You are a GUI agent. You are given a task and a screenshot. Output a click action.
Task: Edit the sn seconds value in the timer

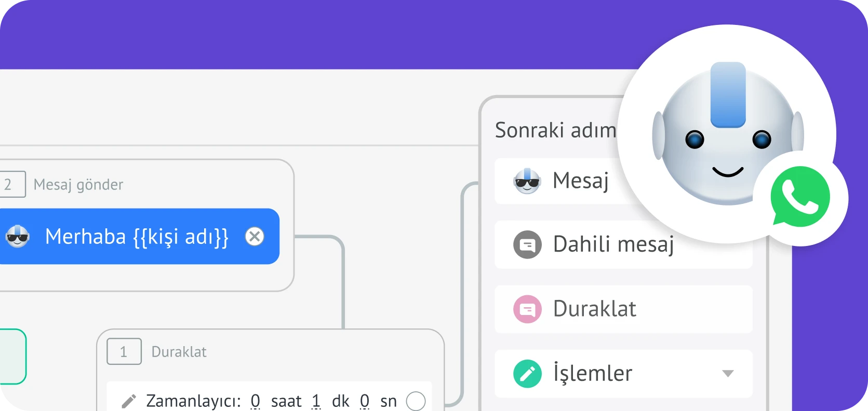click(365, 401)
